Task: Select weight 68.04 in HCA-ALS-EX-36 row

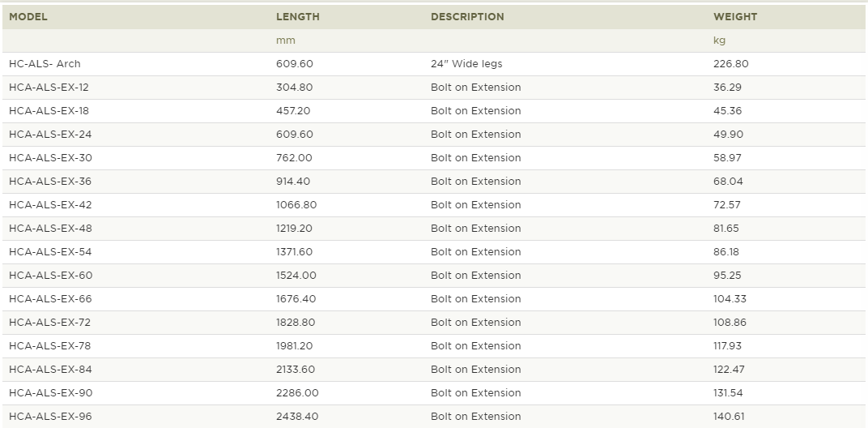Action: point(728,182)
